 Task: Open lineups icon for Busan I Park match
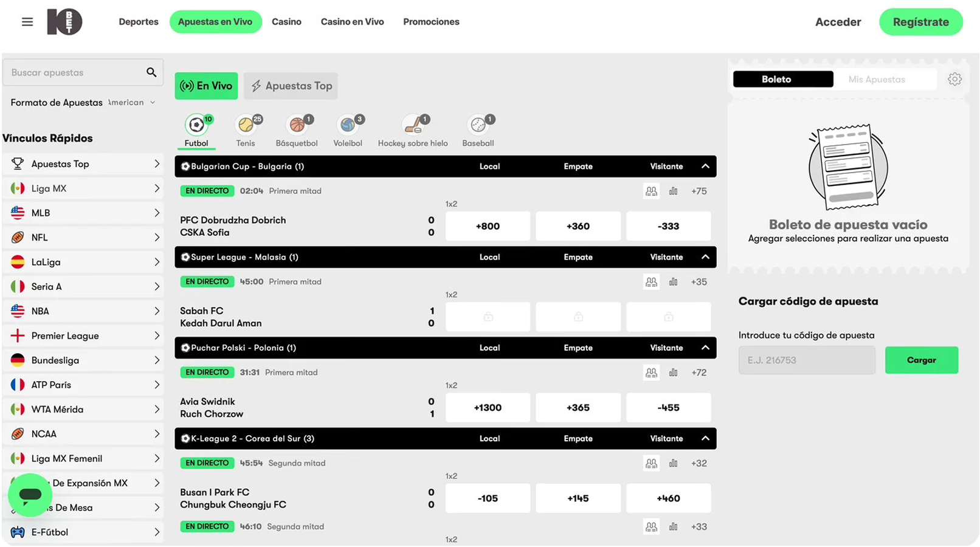[651, 463]
